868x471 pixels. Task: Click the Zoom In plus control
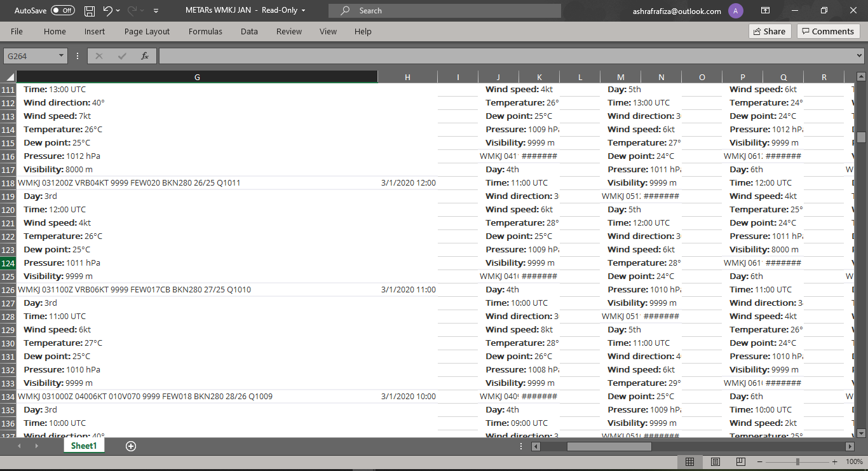833,461
